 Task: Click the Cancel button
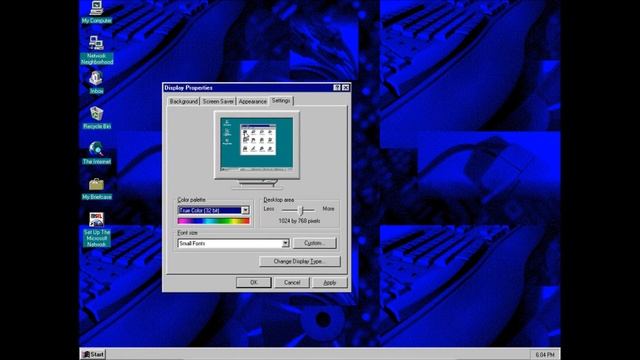point(292,282)
